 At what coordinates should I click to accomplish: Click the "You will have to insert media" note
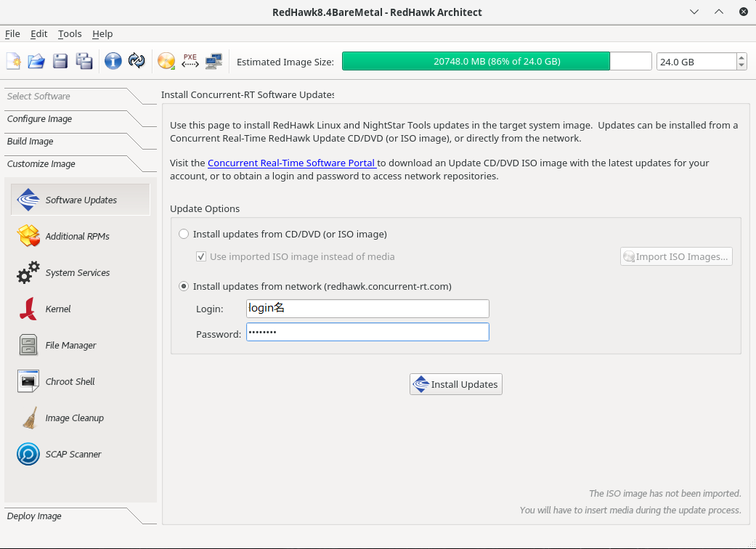pos(630,511)
